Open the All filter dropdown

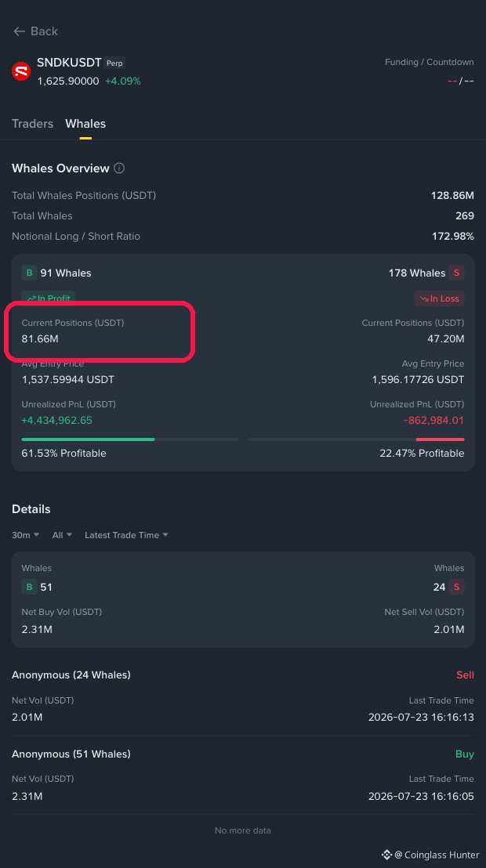click(62, 535)
